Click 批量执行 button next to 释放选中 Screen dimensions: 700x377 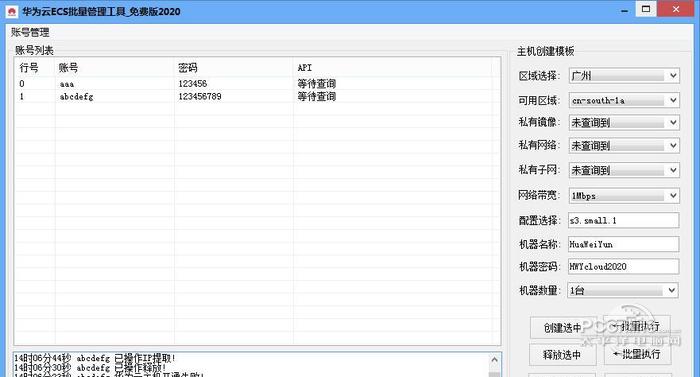637,354
